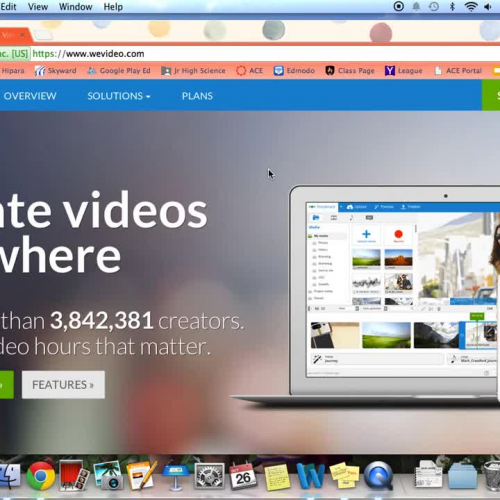Open the Stickies app in dock
The image size is (500, 500).
click(344, 476)
